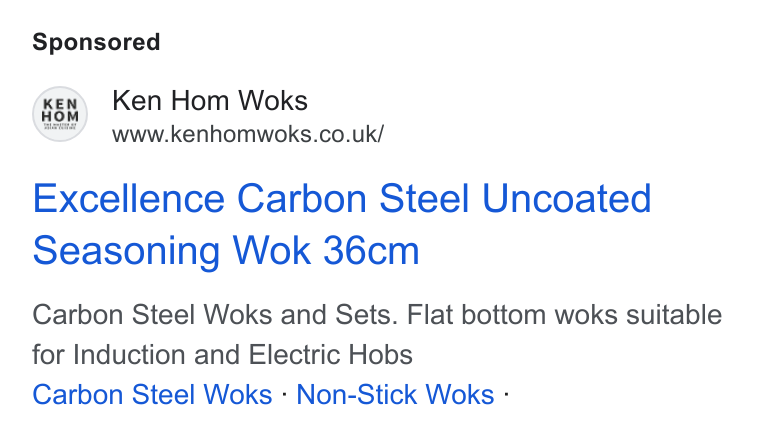Click the word 'Carbon' in the blue headline
The image size is (760, 438).
pyautogui.click(x=301, y=199)
